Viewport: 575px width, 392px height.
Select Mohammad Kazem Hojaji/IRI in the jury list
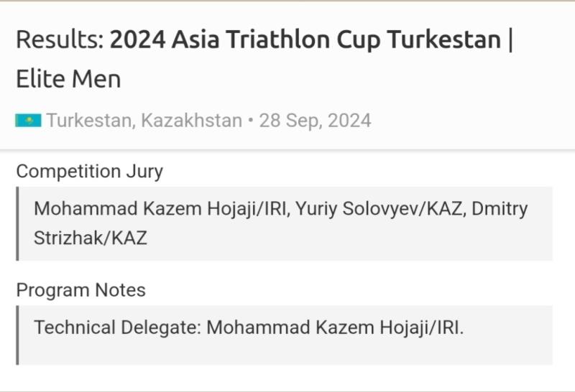point(160,209)
